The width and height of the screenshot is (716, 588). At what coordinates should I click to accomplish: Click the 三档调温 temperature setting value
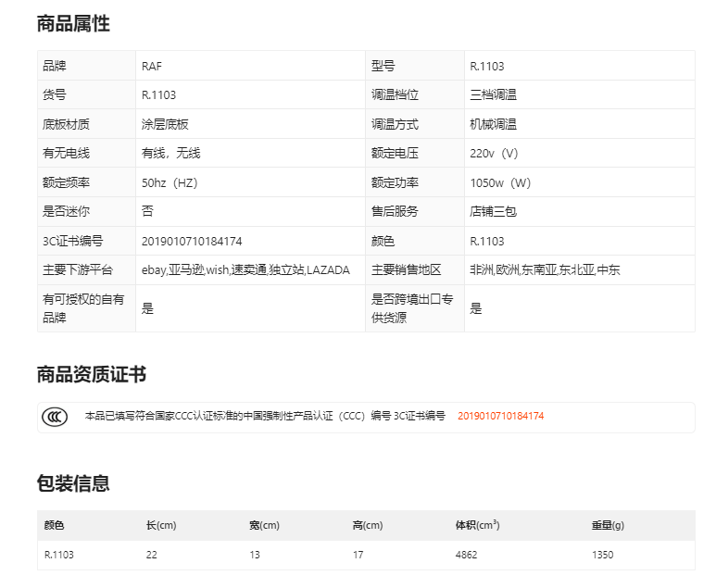(x=493, y=94)
